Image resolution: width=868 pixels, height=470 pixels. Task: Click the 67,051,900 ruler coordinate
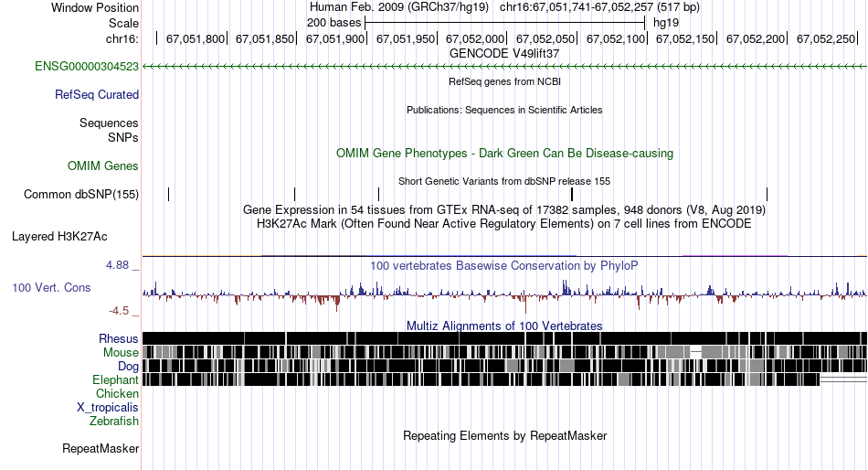pos(335,38)
